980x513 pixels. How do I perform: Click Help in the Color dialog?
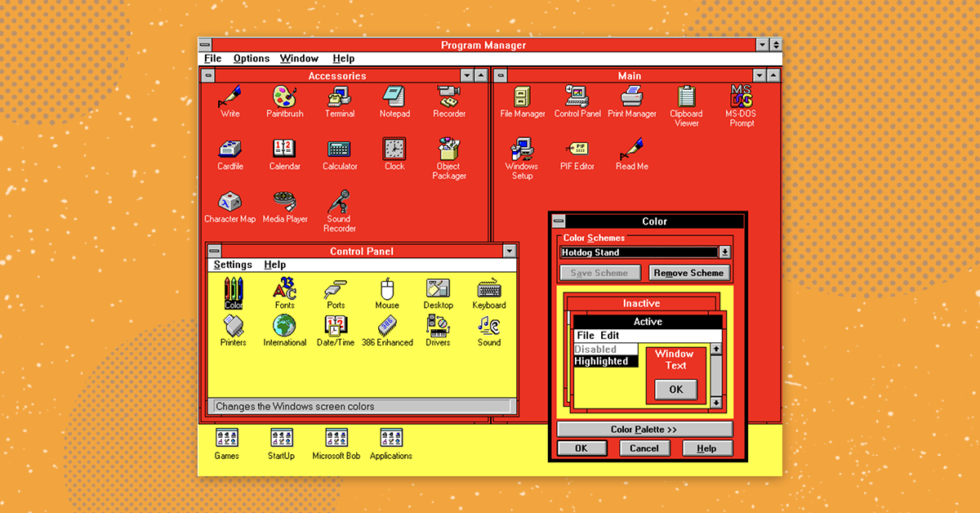click(707, 448)
